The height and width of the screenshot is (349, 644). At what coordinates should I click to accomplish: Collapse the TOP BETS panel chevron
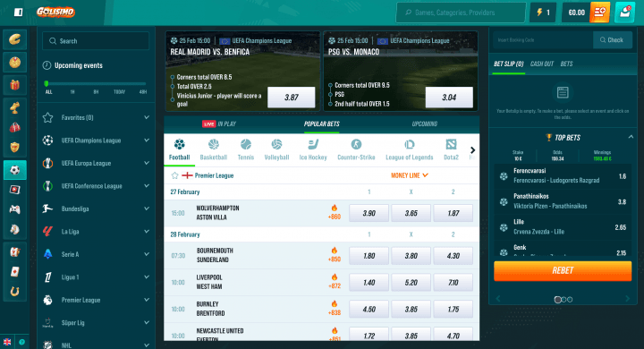(x=631, y=137)
